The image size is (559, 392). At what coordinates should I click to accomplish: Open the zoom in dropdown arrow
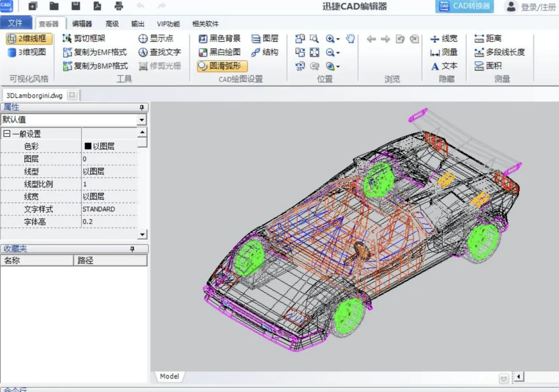338,39
